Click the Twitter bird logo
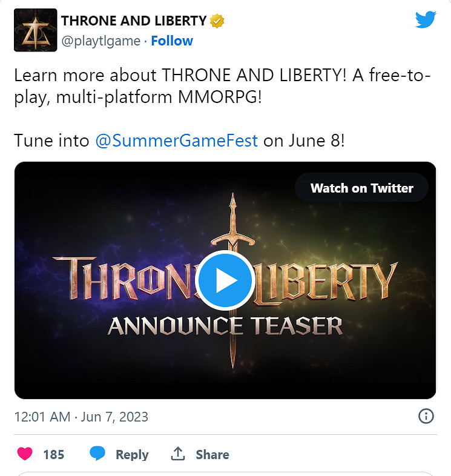The height and width of the screenshot is (476, 451). click(426, 19)
